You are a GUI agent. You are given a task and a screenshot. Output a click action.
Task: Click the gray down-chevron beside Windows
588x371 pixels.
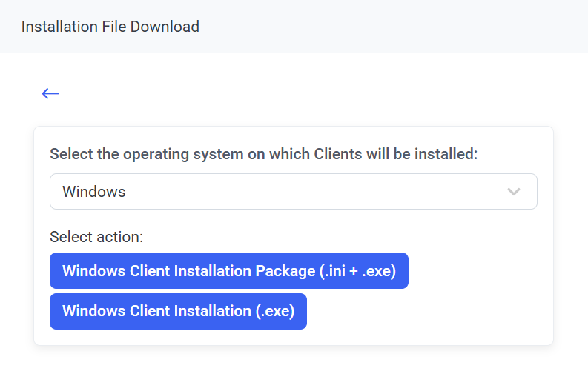click(513, 192)
